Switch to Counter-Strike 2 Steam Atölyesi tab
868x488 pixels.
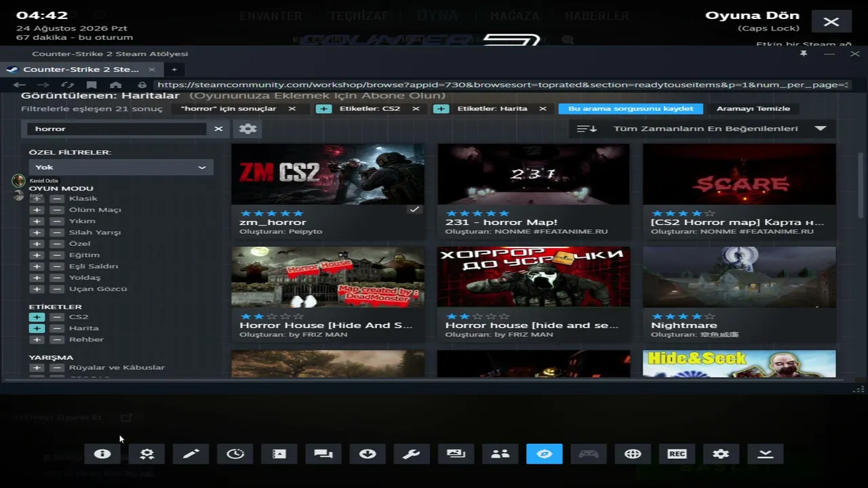coord(81,69)
